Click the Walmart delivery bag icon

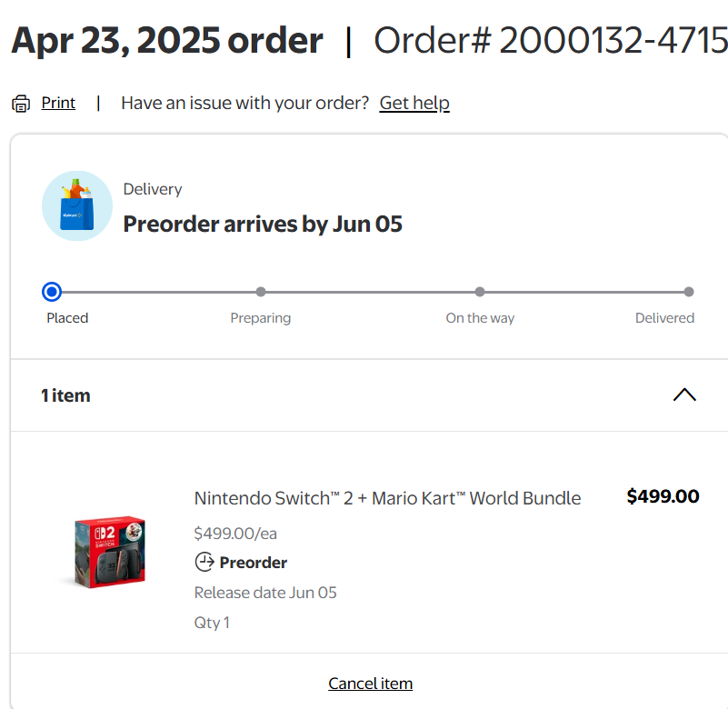76,206
